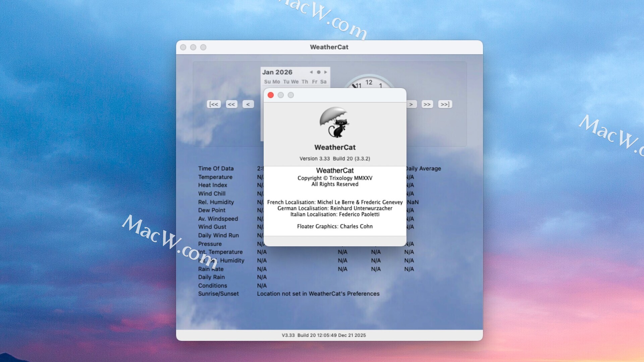Click the V3.33 Build 20 status bar text
Image resolution: width=644 pixels, height=362 pixels.
pos(324,335)
